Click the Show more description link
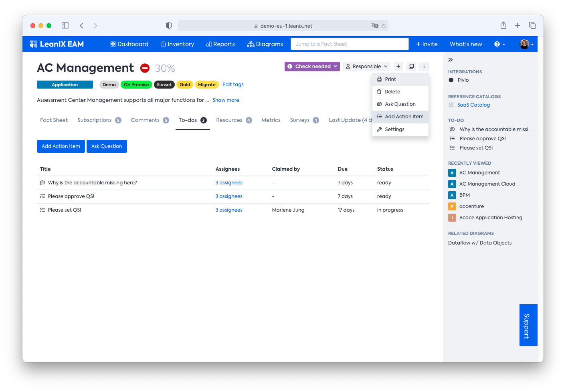The width and height of the screenshot is (566, 392). 226,100
